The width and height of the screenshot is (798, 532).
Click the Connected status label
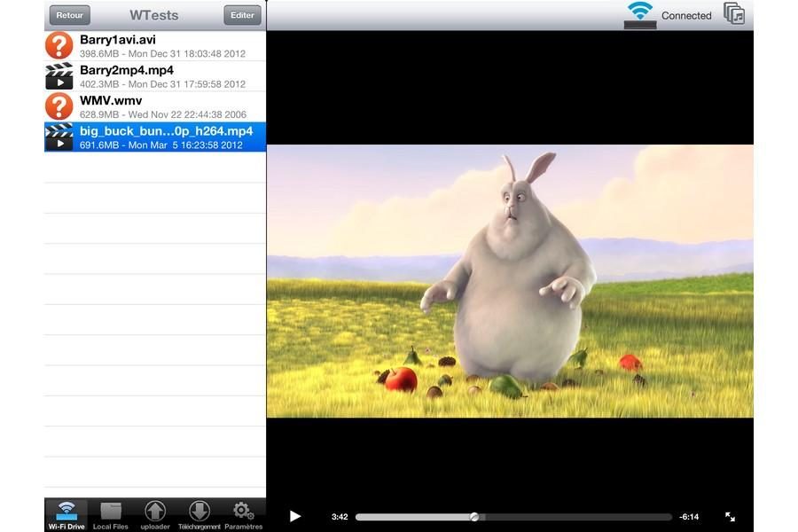(686, 16)
